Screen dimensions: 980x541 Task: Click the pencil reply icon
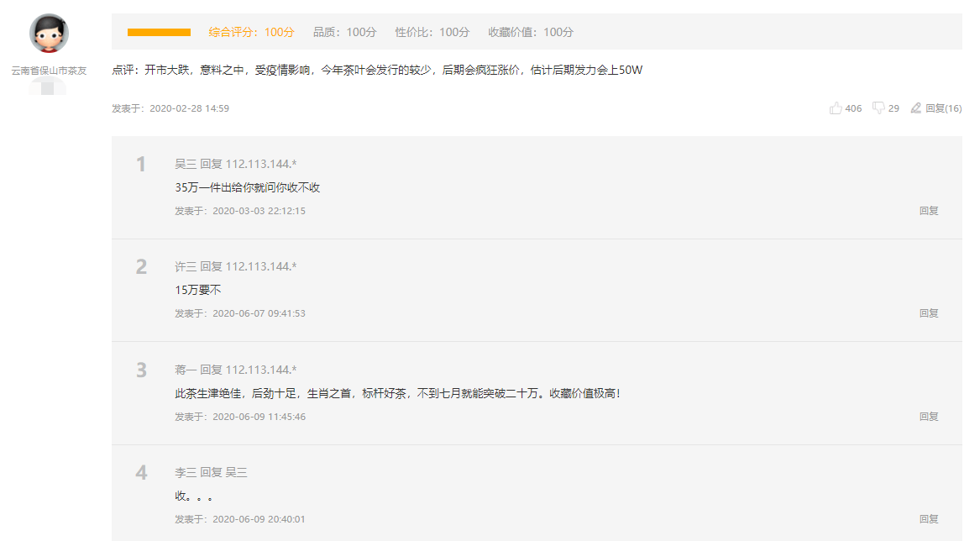click(x=916, y=108)
